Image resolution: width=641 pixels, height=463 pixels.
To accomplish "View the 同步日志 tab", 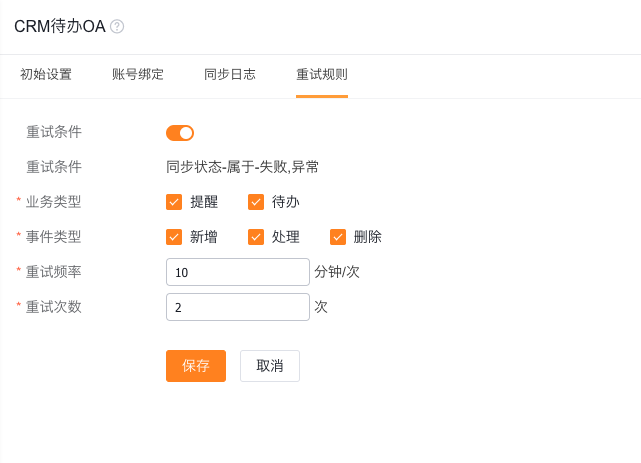I will tap(230, 74).
